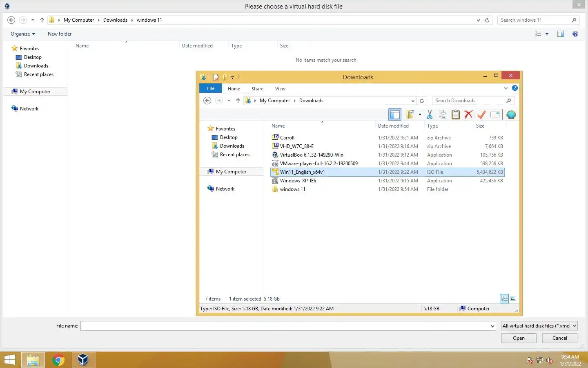The width and height of the screenshot is (588, 368).
Task: Select Downloads under Favorites in file dialog
Action: point(36,66)
